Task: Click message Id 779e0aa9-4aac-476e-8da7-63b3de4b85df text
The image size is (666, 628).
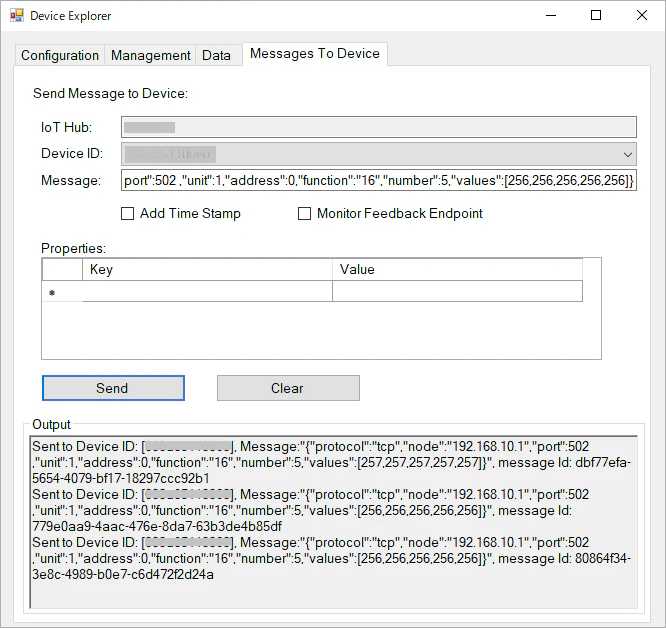Action: (x=157, y=527)
